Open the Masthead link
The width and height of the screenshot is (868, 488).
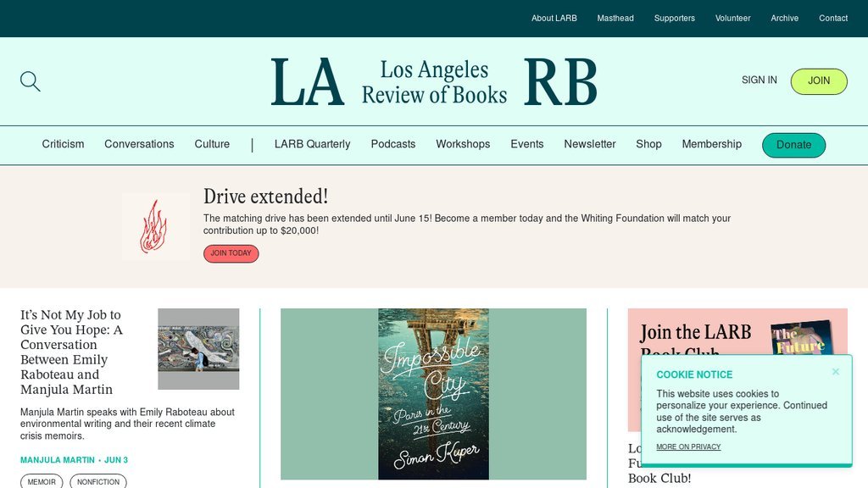pyautogui.click(x=615, y=19)
